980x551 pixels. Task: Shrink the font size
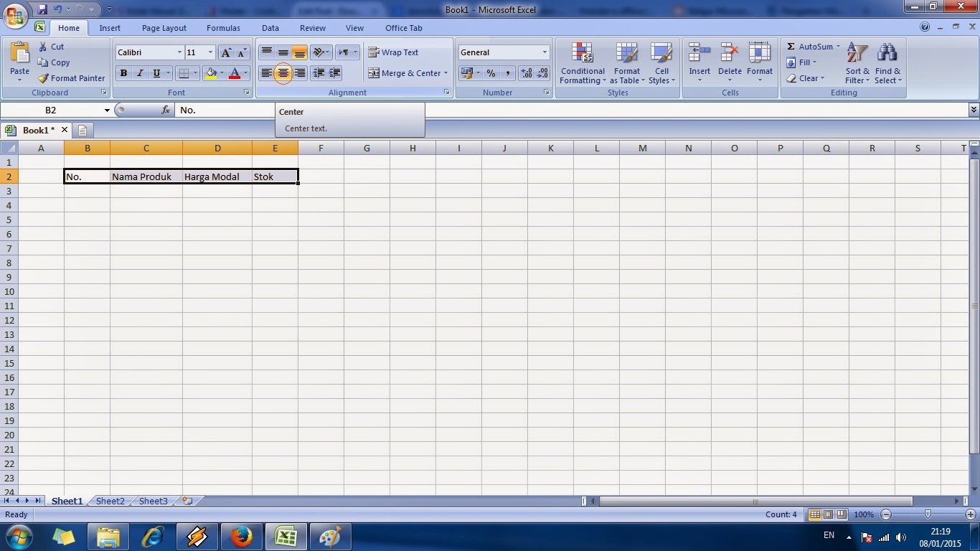(242, 52)
